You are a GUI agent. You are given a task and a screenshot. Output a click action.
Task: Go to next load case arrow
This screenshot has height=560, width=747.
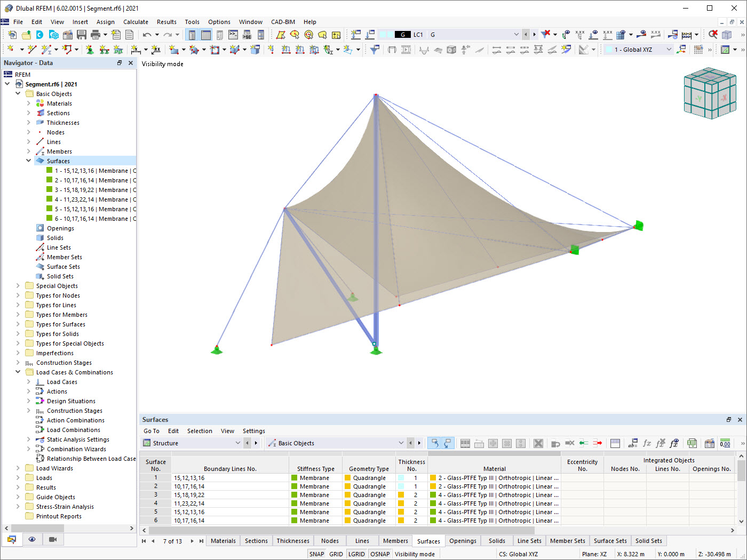click(x=534, y=35)
